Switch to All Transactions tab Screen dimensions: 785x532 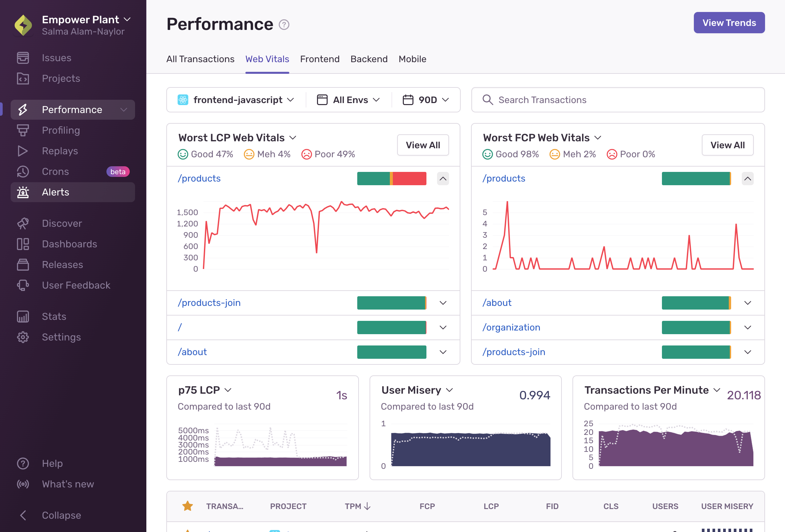pos(200,59)
